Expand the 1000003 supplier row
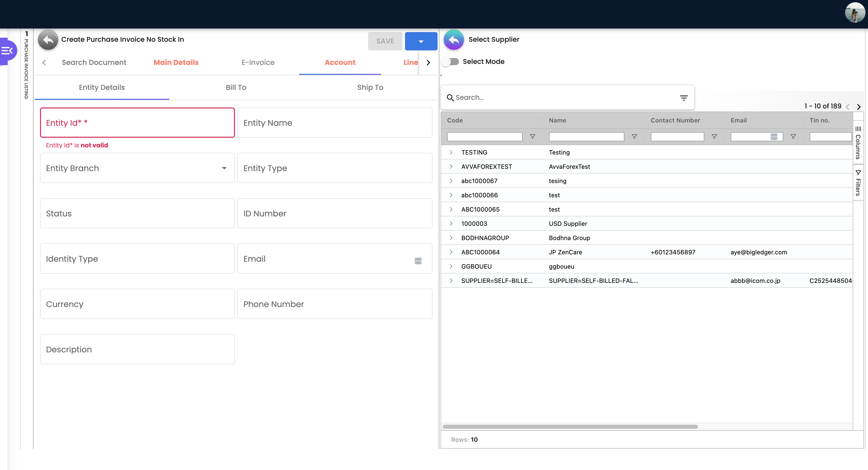The height and width of the screenshot is (470, 868). click(x=451, y=223)
